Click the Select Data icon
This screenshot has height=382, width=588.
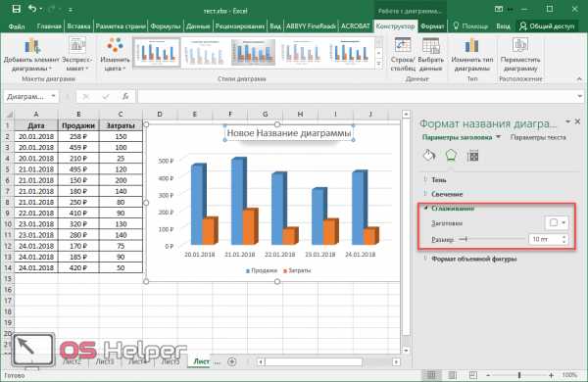[430, 46]
